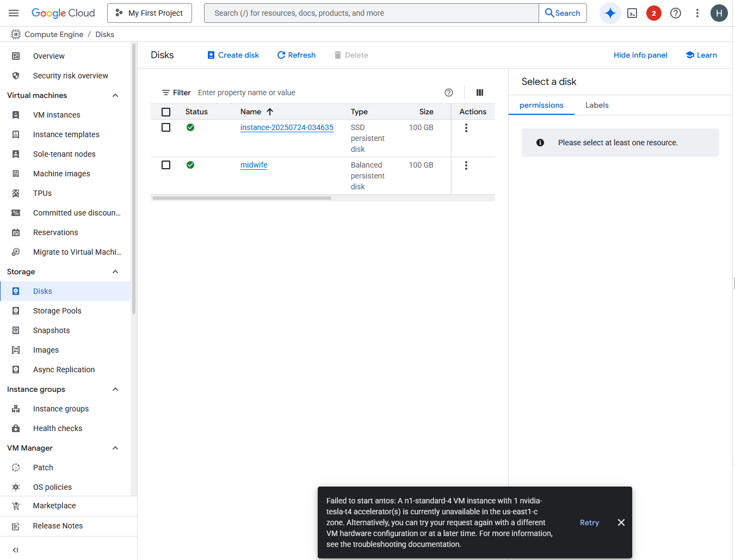Screen dimensions: 735x560
Task: Open Storage Pools in sidebar
Action: click(65, 311)
